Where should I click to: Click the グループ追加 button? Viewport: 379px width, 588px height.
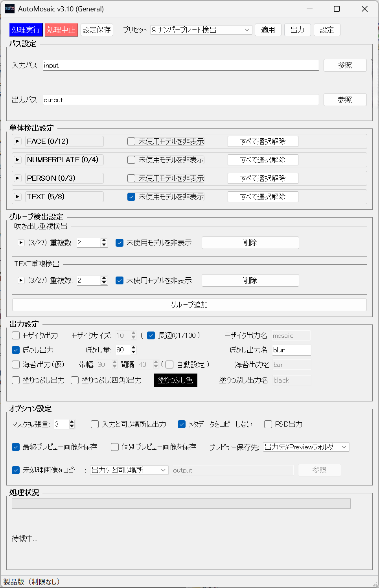pyautogui.click(x=189, y=305)
